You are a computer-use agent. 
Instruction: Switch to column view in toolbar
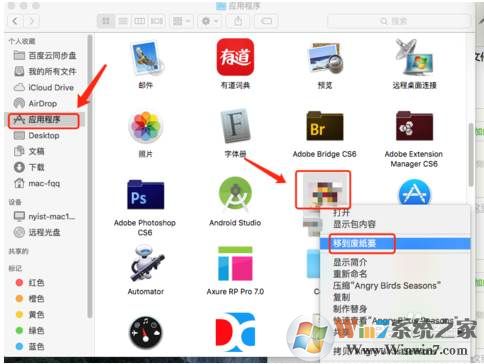pos(140,21)
